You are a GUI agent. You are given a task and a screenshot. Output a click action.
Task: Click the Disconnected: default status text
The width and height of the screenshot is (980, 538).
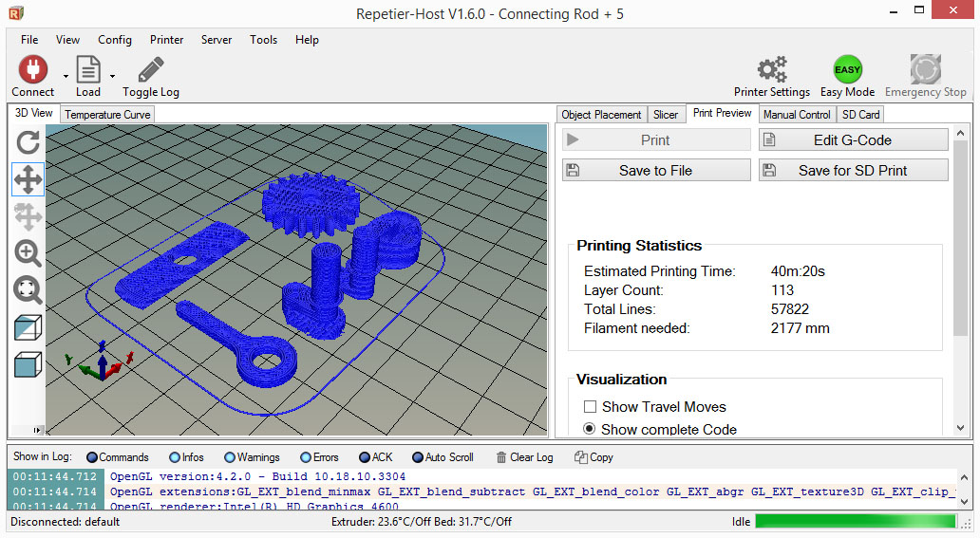[65, 521]
